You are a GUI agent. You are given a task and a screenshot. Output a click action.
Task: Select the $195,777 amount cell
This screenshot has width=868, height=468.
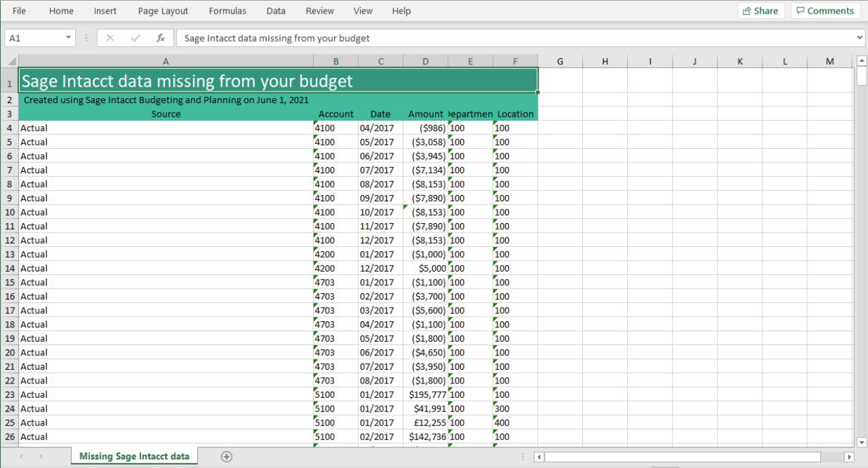(425, 394)
